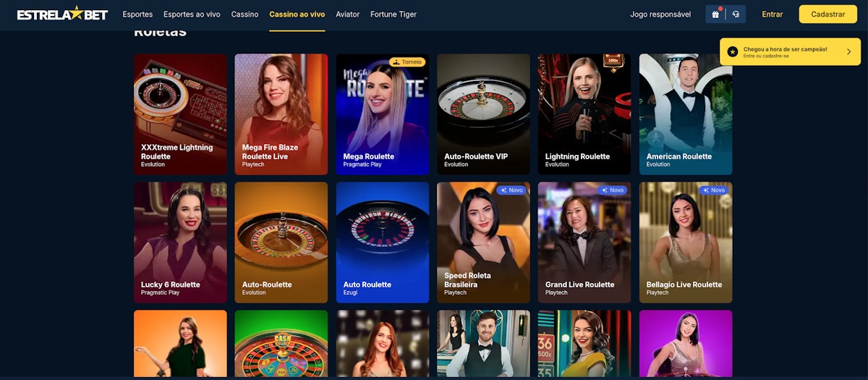868x380 pixels.
Task: Click the Novo badge on Speed Roleta Brasileira
Action: click(511, 190)
